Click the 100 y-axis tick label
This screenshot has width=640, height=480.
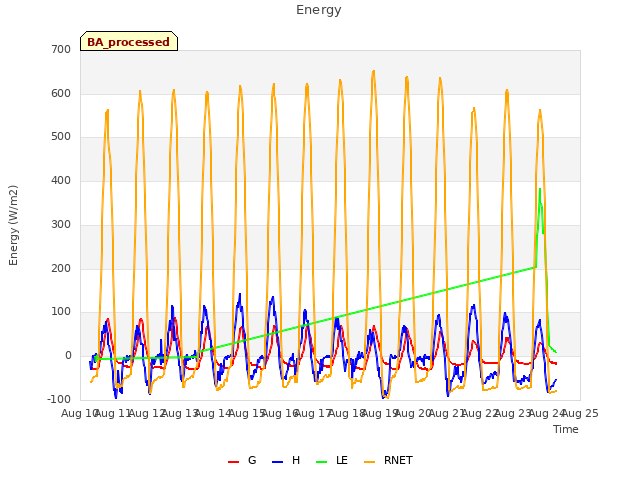61,312
